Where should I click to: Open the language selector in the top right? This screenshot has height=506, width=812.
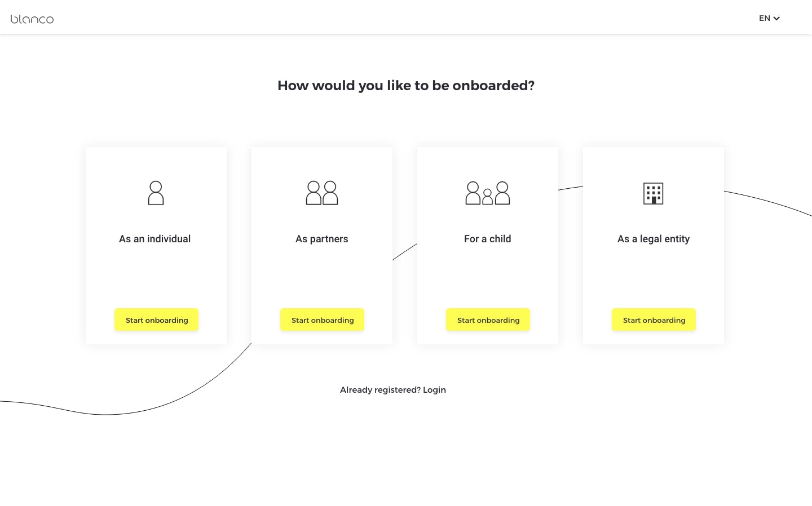[769, 18]
